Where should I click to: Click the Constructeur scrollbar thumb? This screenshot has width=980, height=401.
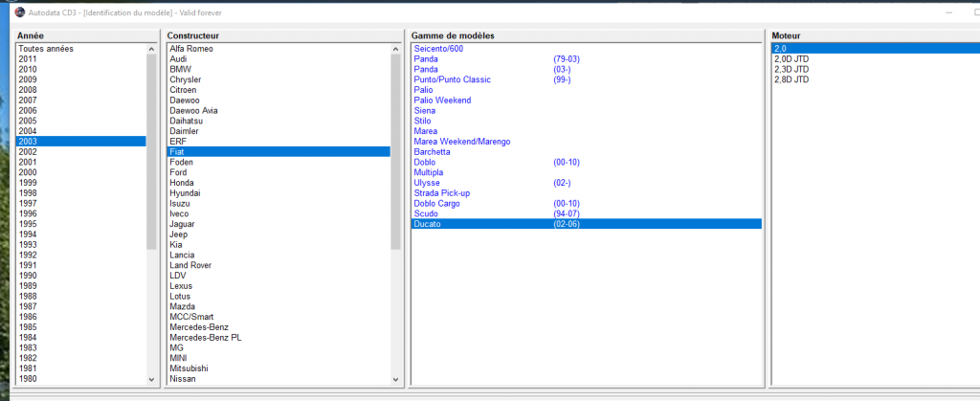395,152
